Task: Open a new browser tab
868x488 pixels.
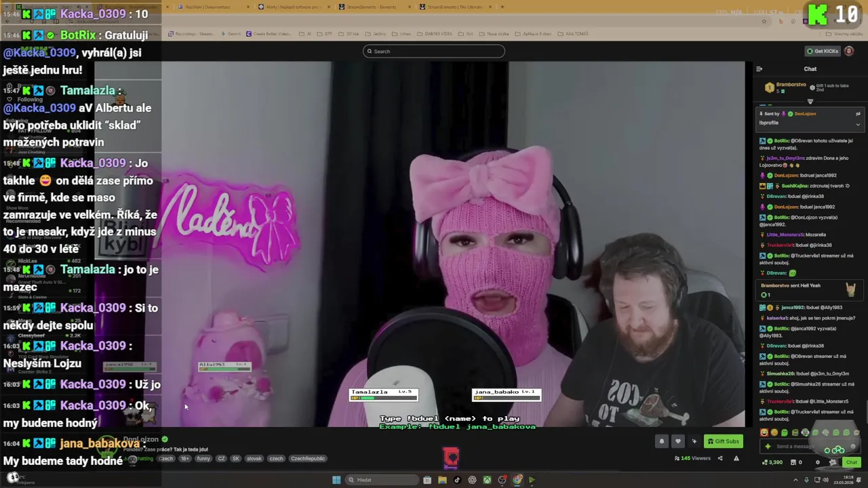Action: pyautogui.click(x=502, y=7)
